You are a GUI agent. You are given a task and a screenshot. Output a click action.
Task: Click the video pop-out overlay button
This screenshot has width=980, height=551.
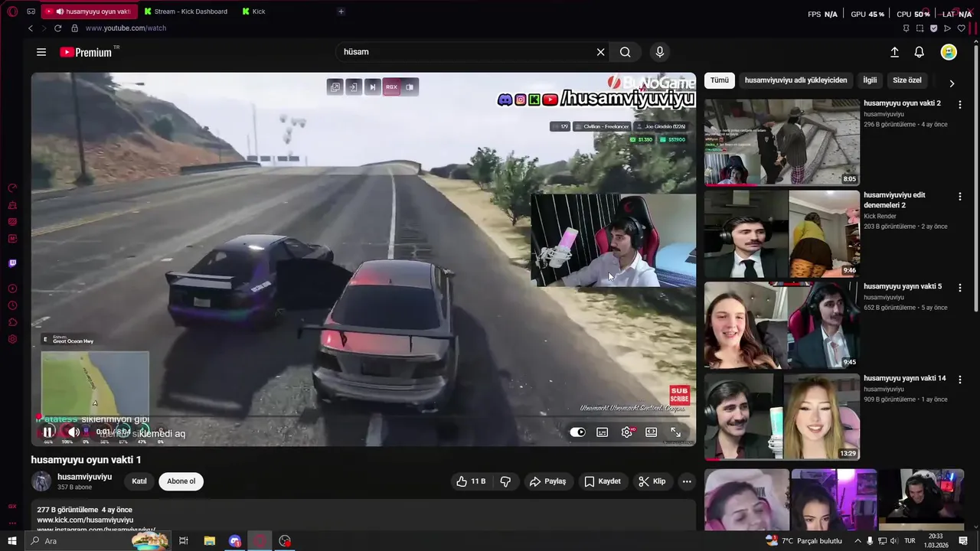click(x=335, y=87)
